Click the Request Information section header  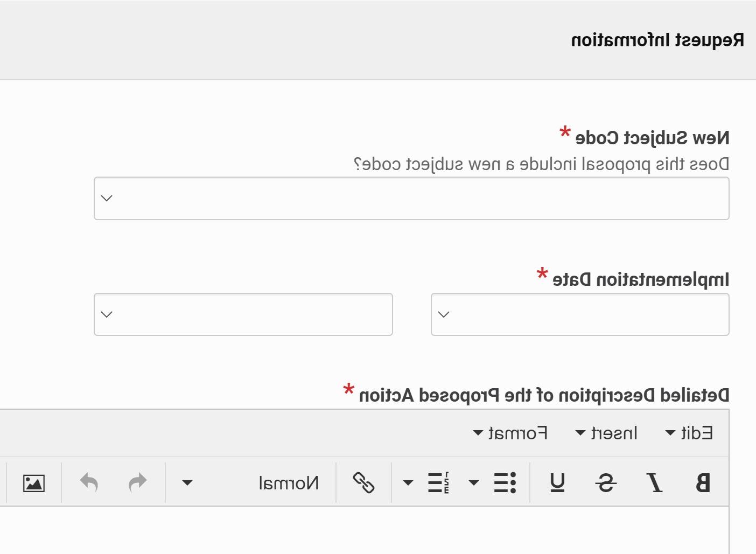pyautogui.click(x=657, y=40)
